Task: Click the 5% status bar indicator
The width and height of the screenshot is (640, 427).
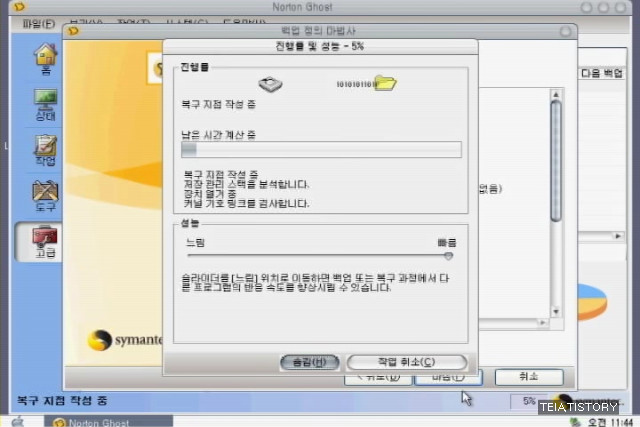Action: pyautogui.click(x=529, y=401)
